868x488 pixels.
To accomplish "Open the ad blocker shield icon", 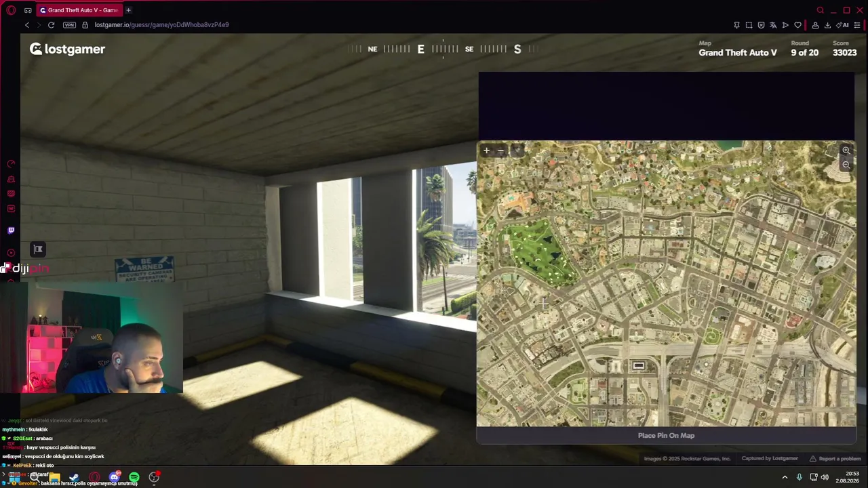I will [761, 25].
